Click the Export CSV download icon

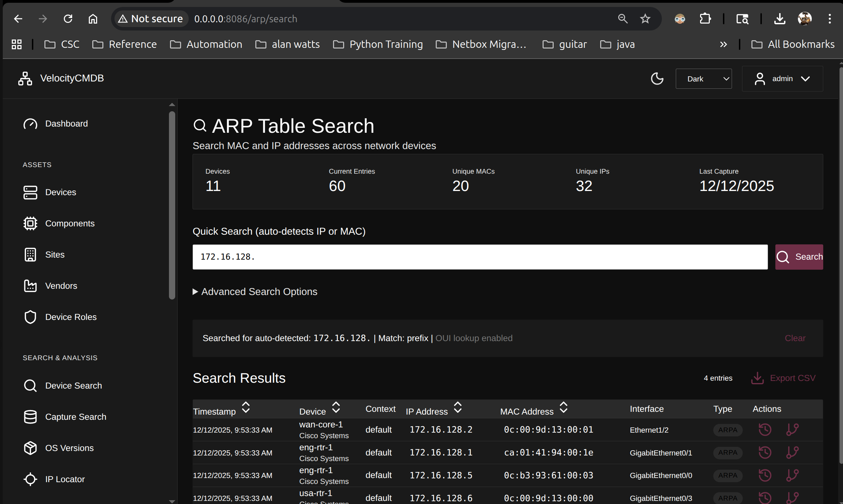click(x=757, y=378)
